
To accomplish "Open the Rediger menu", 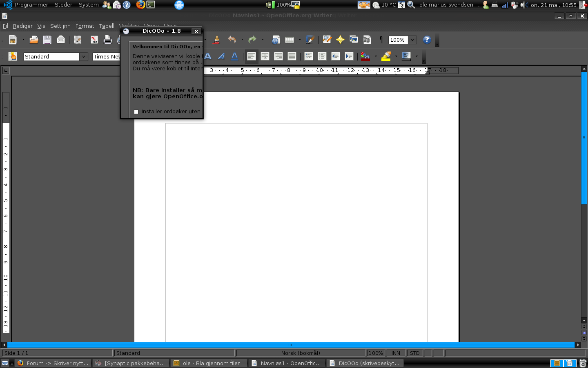I will point(22,26).
